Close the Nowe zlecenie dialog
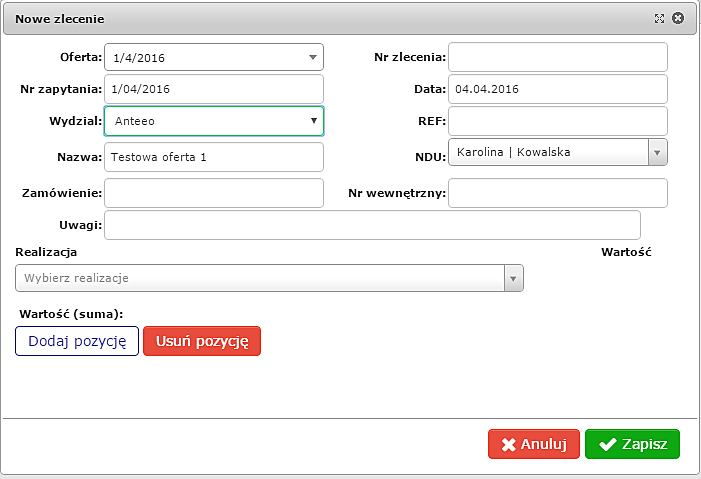701x479 pixels. (x=678, y=18)
